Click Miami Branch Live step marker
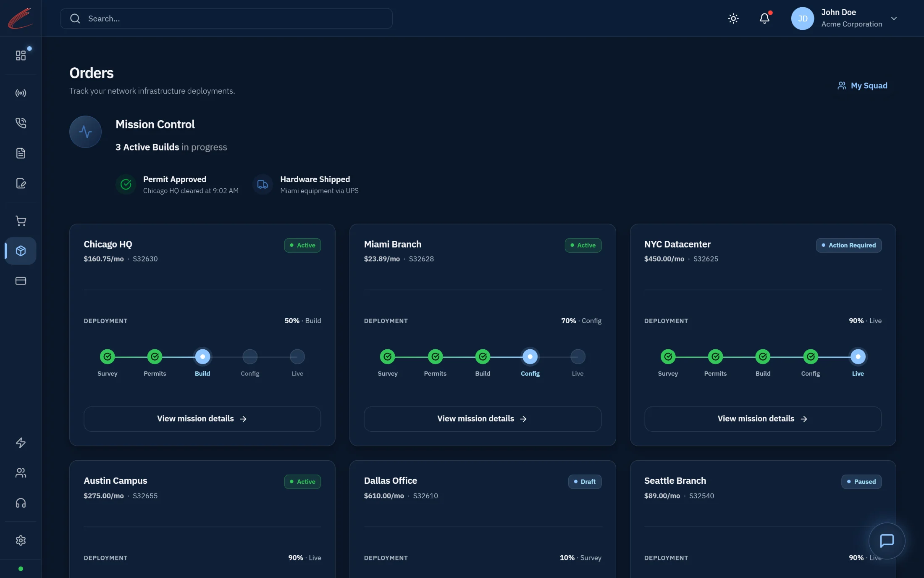This screenshot has height=578, width=924. [577, 357]
